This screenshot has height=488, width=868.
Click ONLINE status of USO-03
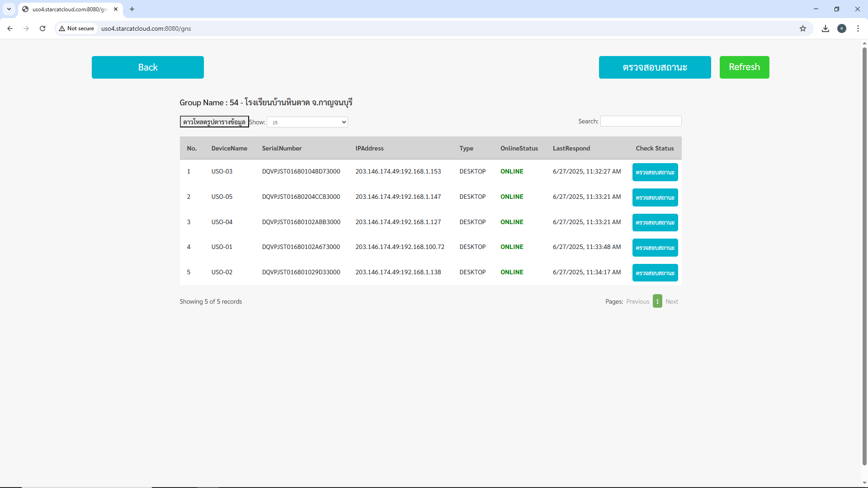click(x=512, y=171)
